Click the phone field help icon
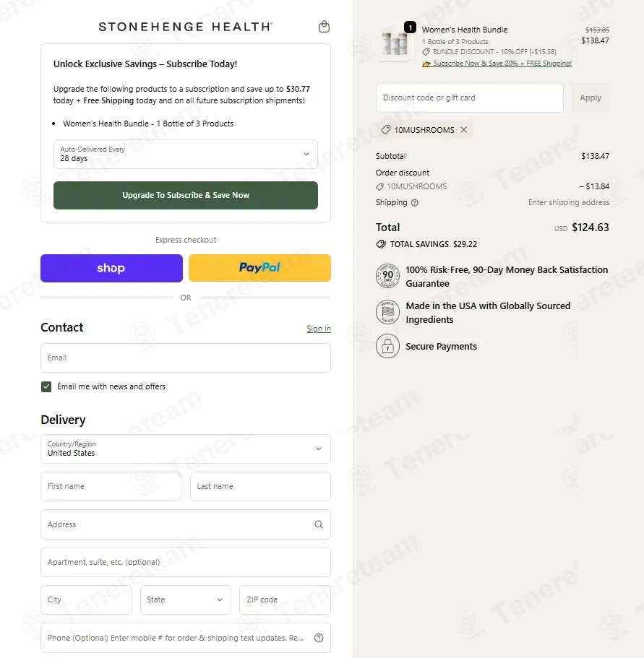Viewport: 644px width, 658px height. click(x=319, y=638)
